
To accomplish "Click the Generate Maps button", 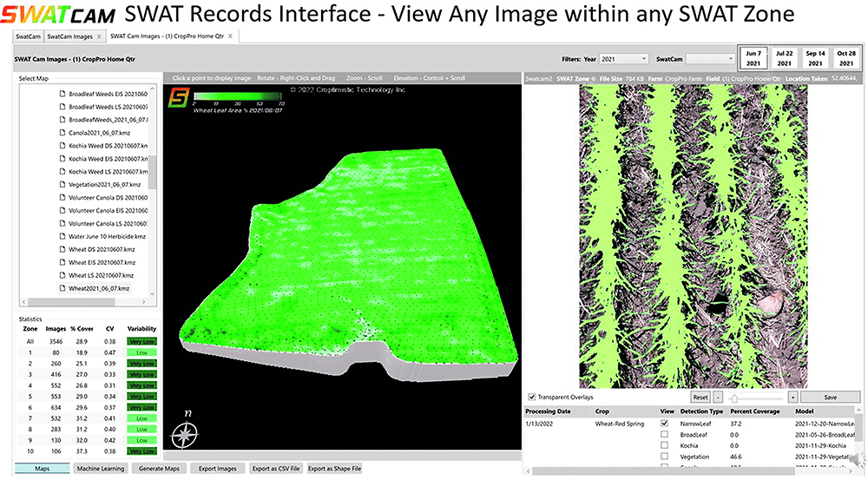I will (159, 469).
